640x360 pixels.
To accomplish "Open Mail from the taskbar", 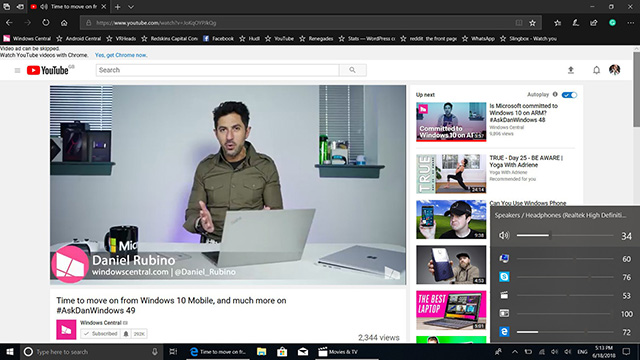I will pyautogui.click(x=302, y=351).
